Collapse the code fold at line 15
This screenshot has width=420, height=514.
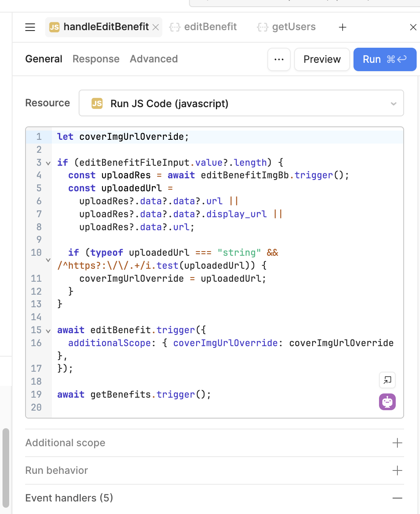[x=48, y=330]
